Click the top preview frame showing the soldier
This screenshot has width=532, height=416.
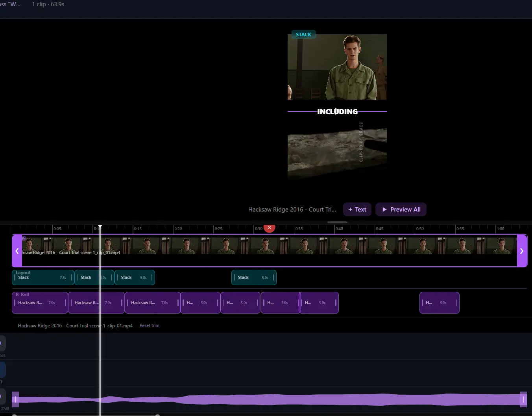coord(337,67)
